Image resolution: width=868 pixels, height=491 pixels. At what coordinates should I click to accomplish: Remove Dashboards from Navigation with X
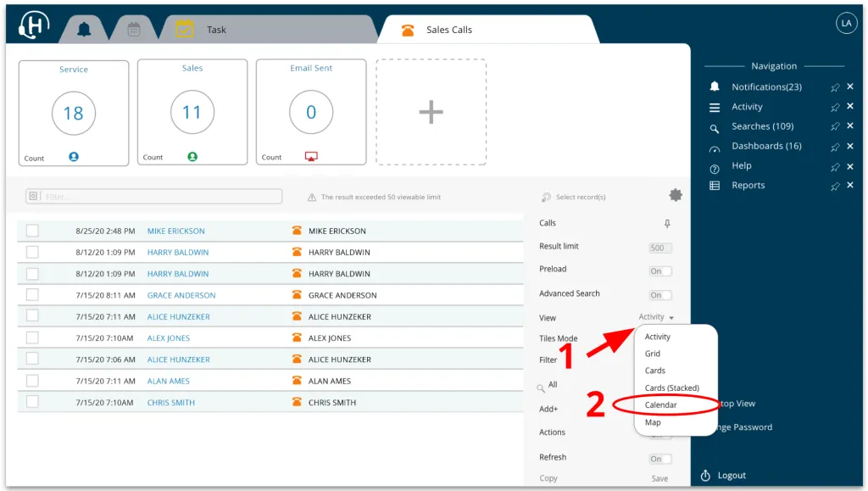point(850,146)
